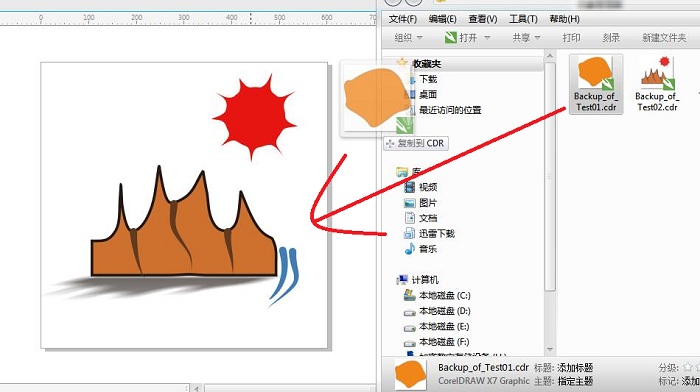Open the 文件(F) menu
Image resolution: width=700 pixels, height=392 pixels.
coord(403,19)
